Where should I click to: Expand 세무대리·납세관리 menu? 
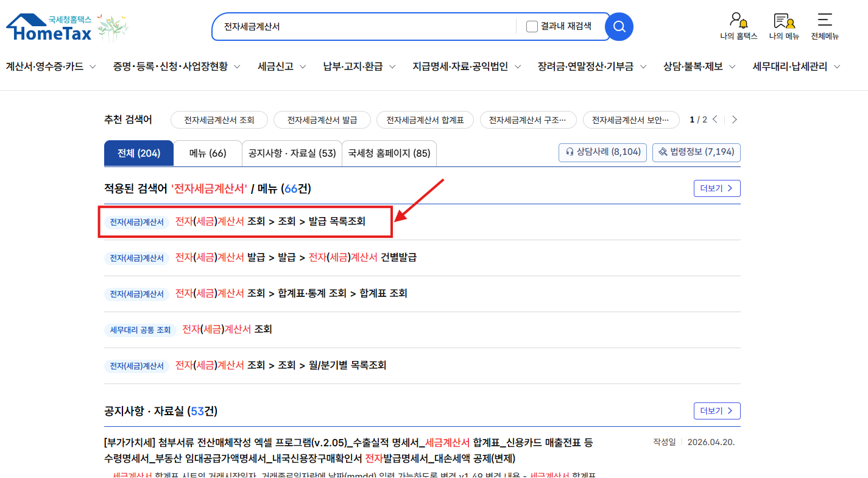(x=797, y=66)
